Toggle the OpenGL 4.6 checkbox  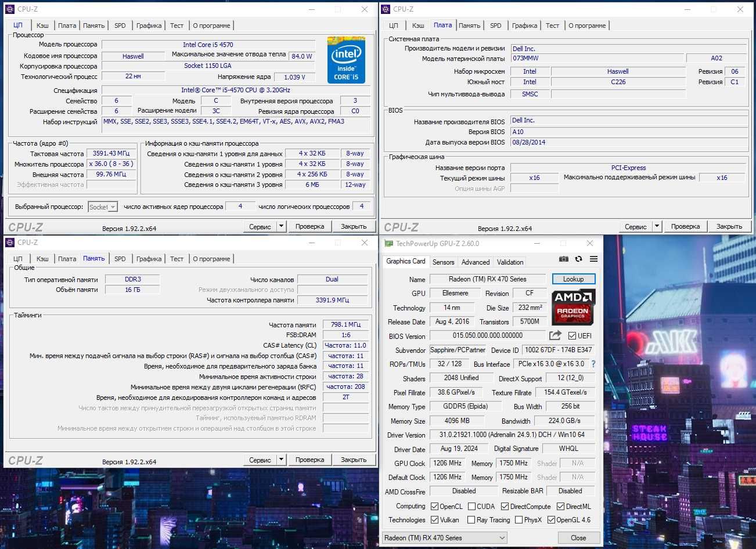point(551,520)
